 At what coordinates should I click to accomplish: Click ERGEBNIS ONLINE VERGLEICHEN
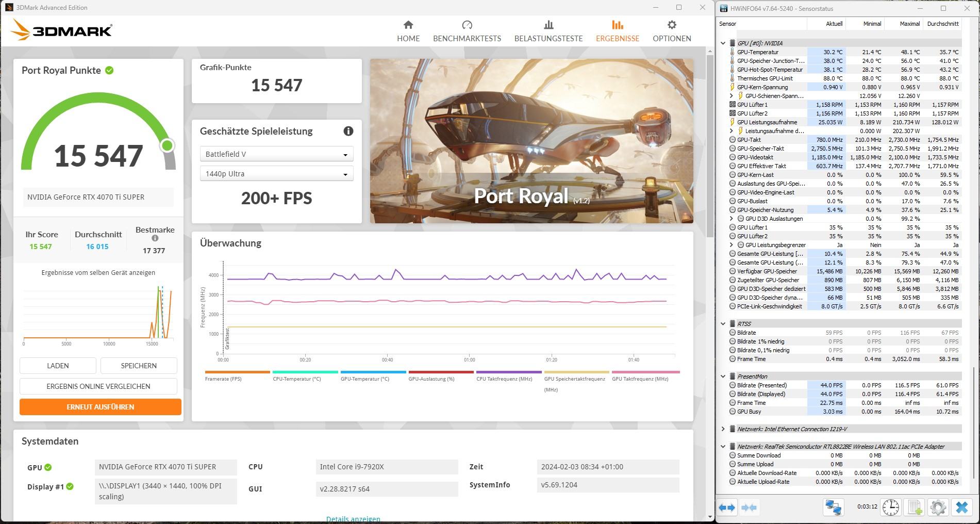tap(98, 386)
